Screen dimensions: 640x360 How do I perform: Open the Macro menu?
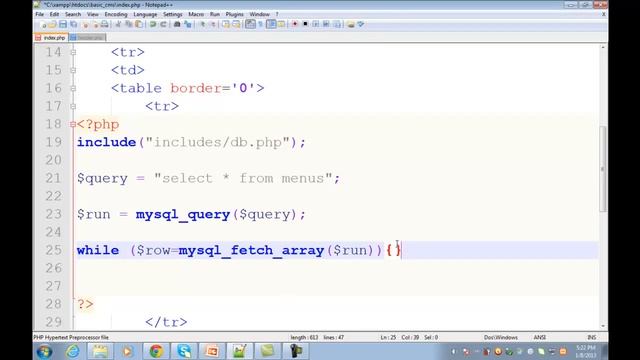pyautogui.click(x=196, y=14)
